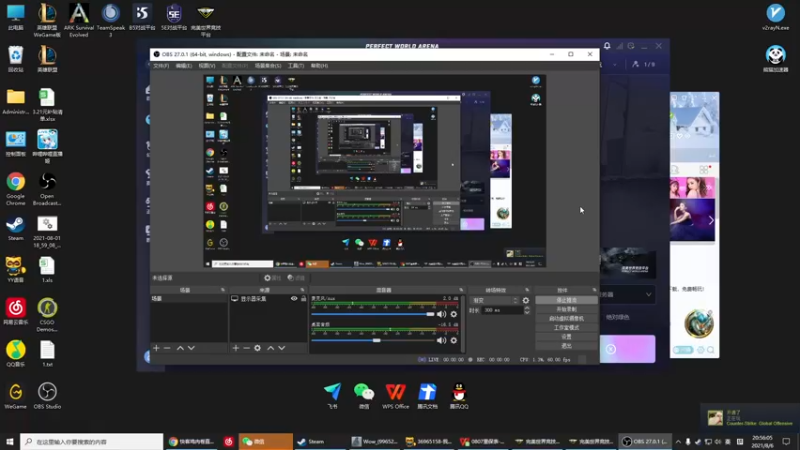Image resolution: width=800 pixels, height=450 pixels.
Task: Add a new source with the plus icon
Action: [x=236, y=348]
